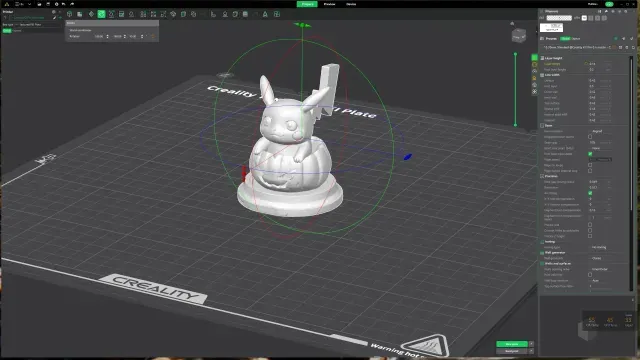640x360 pixels.
Task: Click the Save project icon
Action: point(48,4)
